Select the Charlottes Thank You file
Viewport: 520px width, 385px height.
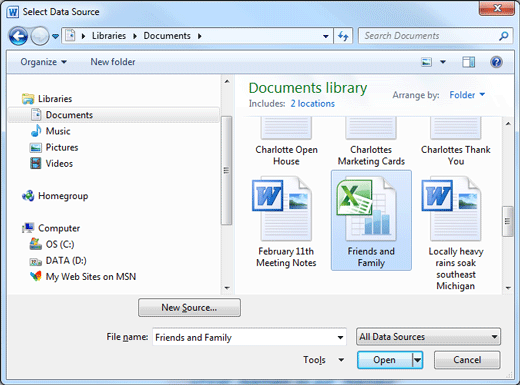click(456, 141)
